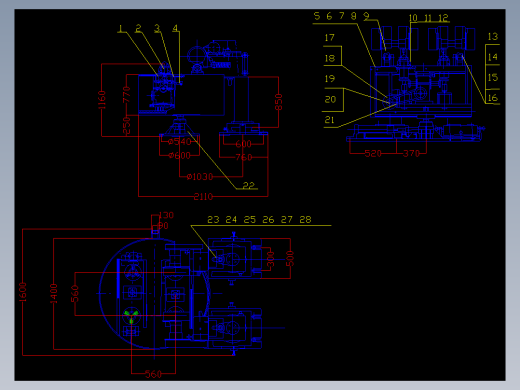Click the ø1030 diameter dimension label
This screenshot has width=520, height=390.
[200, 176]
